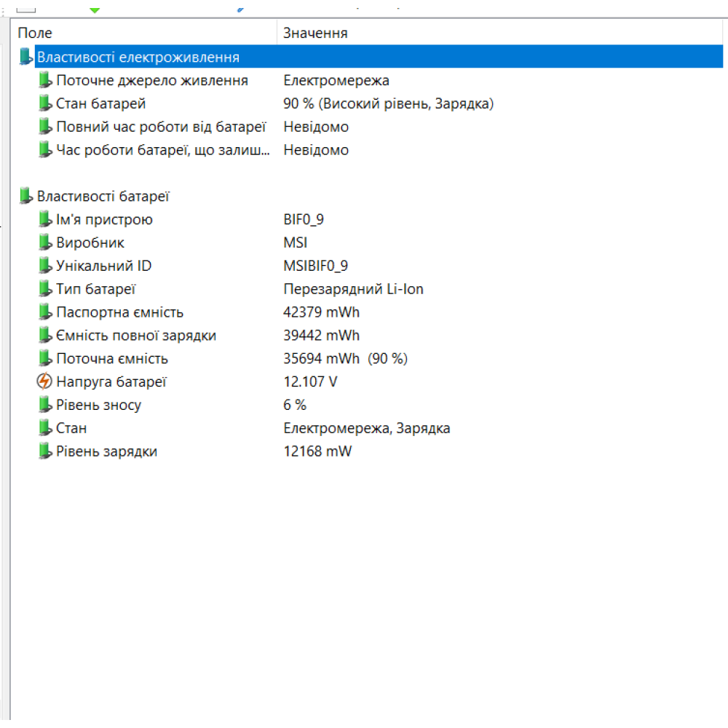Select the Унікальний ID row
The width and height of the screenshot is (728, 728).
click(x=103, y=266)
